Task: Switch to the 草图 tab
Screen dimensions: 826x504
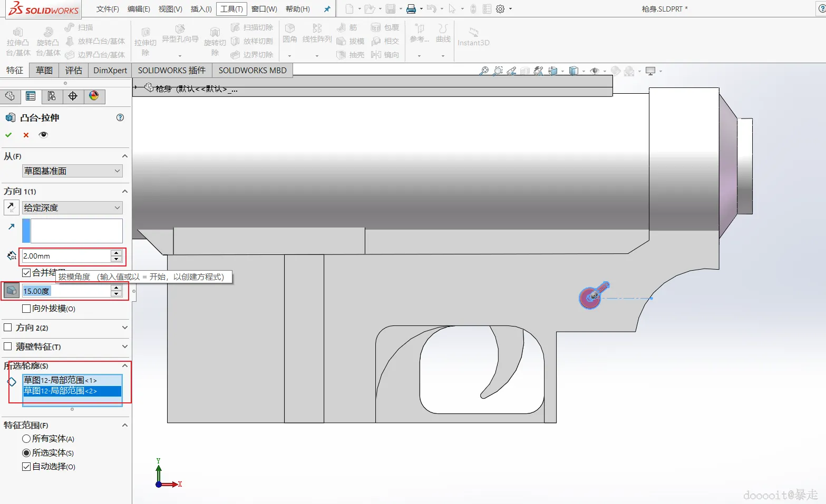Action: coord(44,71)
